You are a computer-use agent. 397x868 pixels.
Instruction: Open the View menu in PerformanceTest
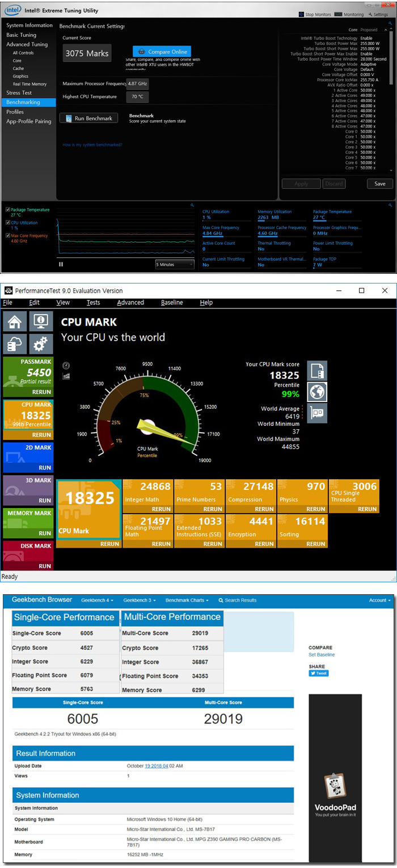tap(63, 303)
